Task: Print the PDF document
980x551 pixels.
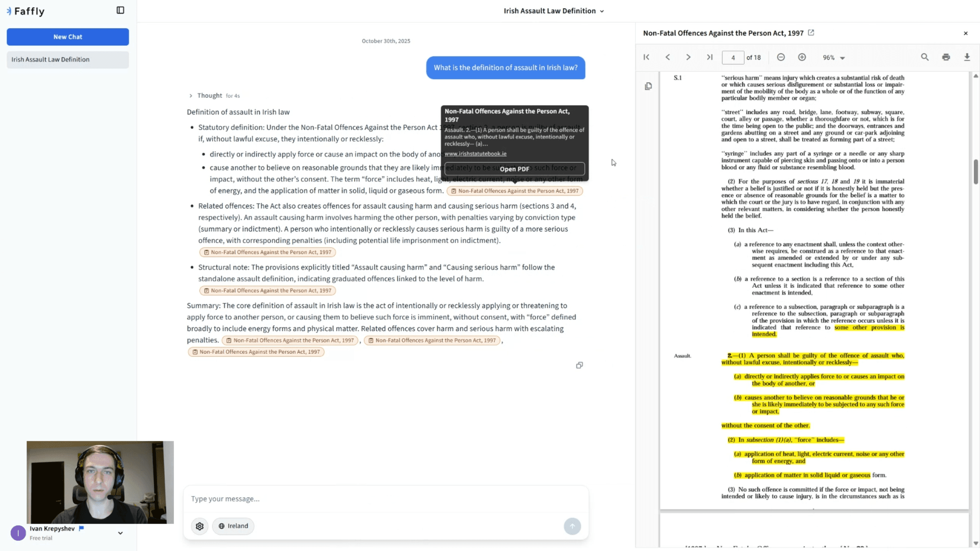Action: coord(946,57)
